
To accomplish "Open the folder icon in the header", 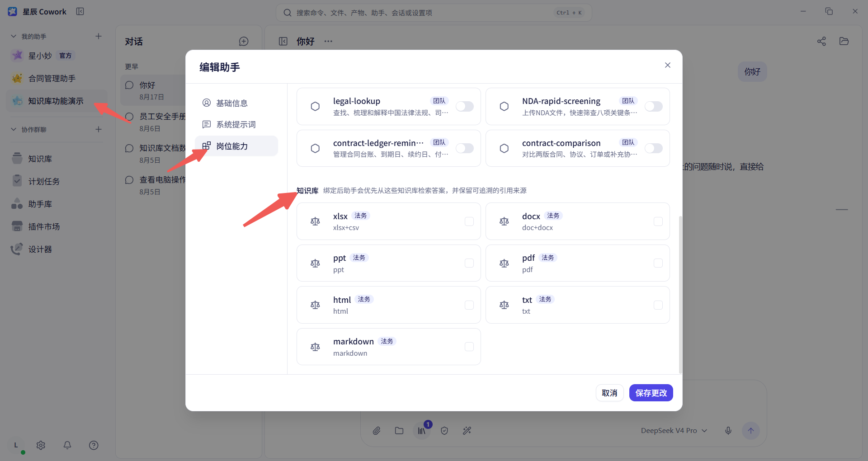I will pos(844,42).
